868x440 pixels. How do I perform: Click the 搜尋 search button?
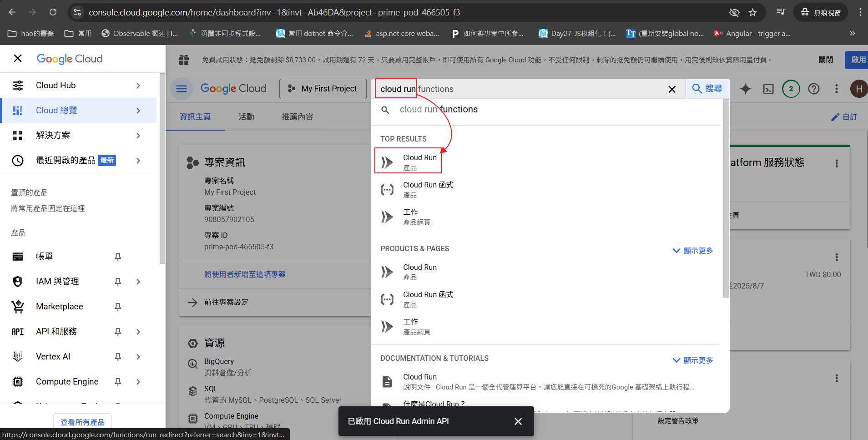tap(707, 89)
